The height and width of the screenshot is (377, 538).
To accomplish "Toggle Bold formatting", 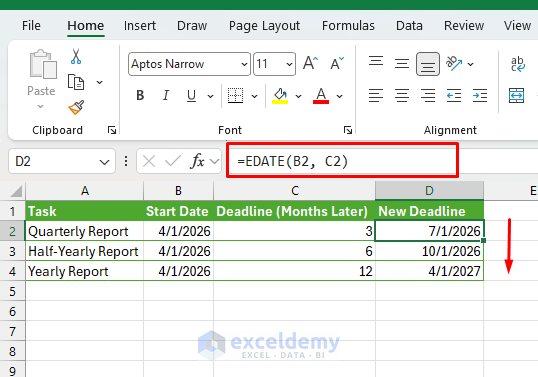I will point(140,95).
